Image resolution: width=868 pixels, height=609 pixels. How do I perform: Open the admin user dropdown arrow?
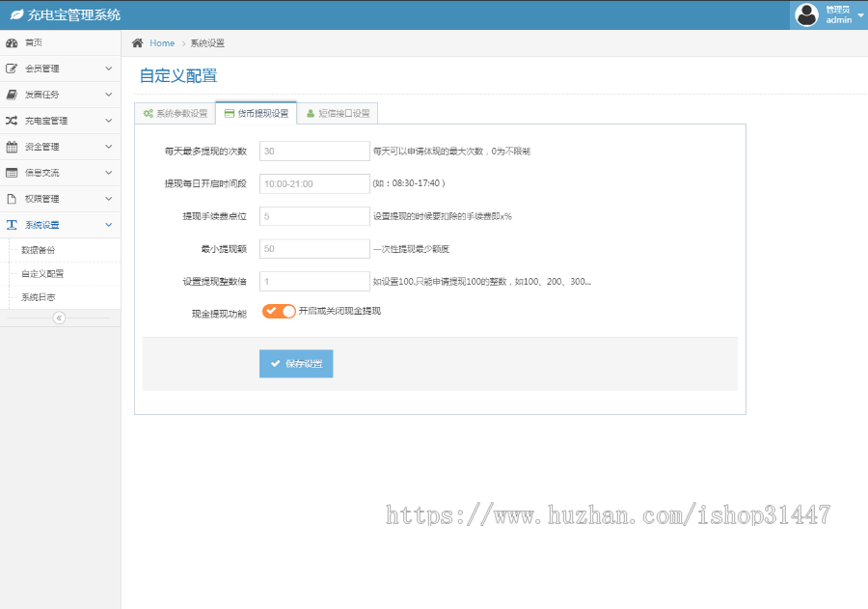861,15
